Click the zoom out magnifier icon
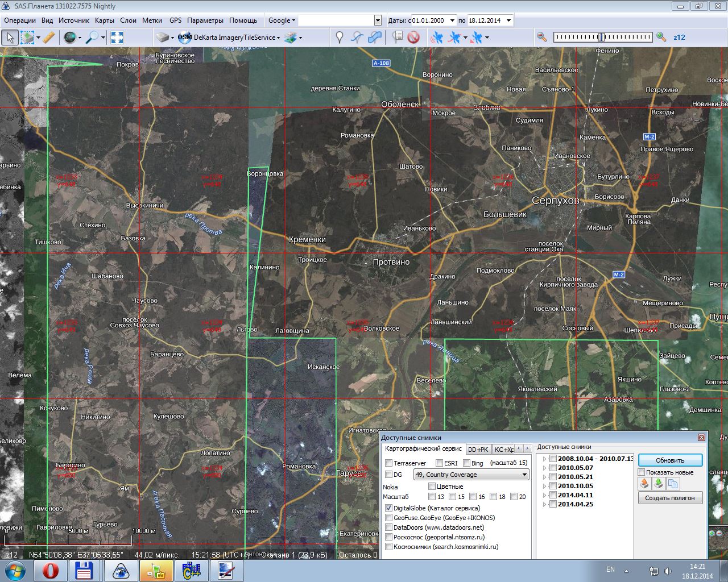The width and height of the screenshot is (728, 582). 541,37
